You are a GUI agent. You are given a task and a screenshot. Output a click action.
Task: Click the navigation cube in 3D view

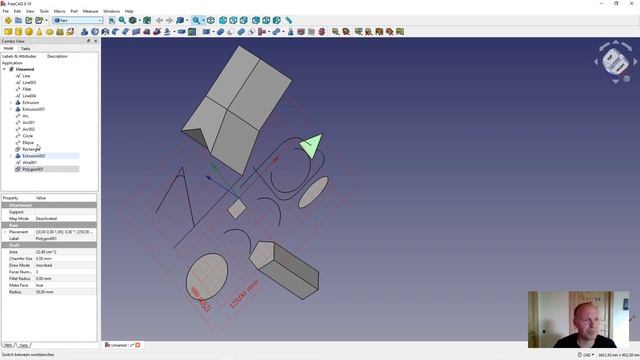(616, 62)
